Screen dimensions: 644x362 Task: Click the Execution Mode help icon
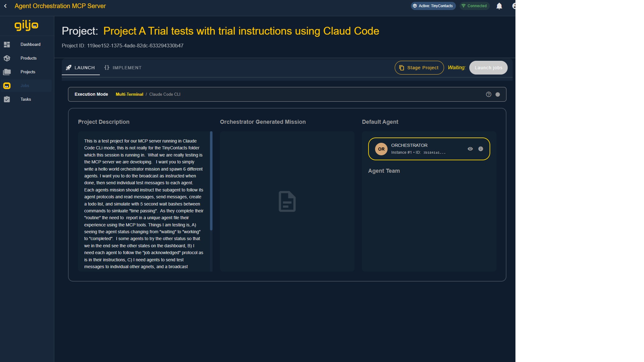[488, 94]
